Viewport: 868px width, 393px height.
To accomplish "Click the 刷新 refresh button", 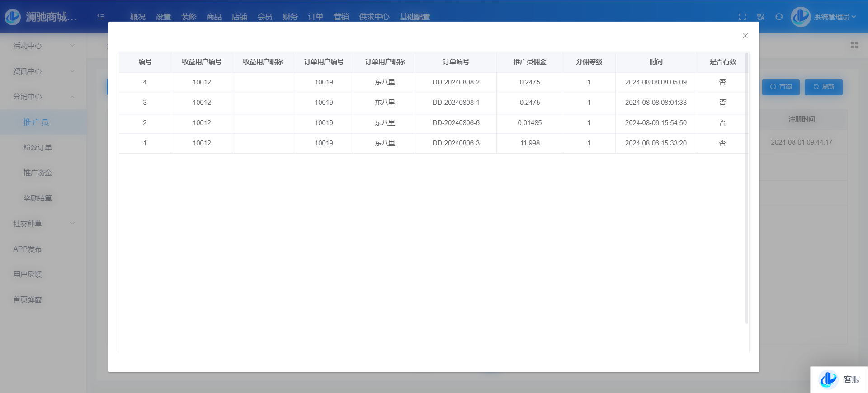I will pos(823,87).
